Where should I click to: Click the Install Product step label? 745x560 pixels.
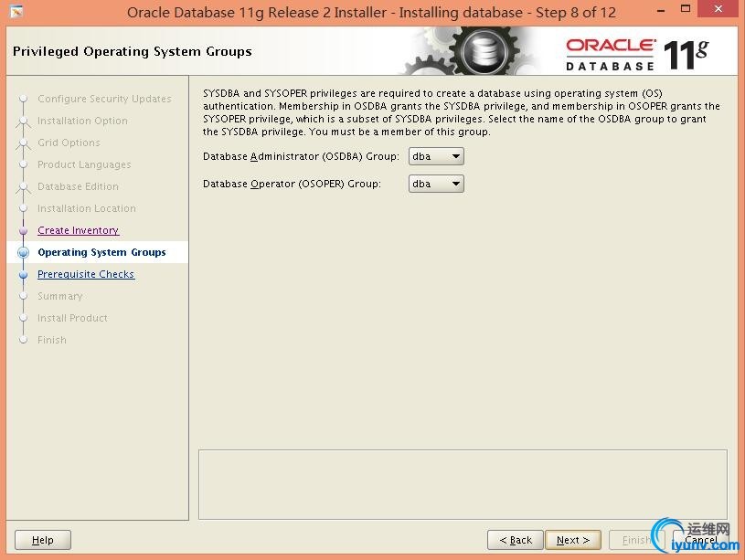click(72, 318)
